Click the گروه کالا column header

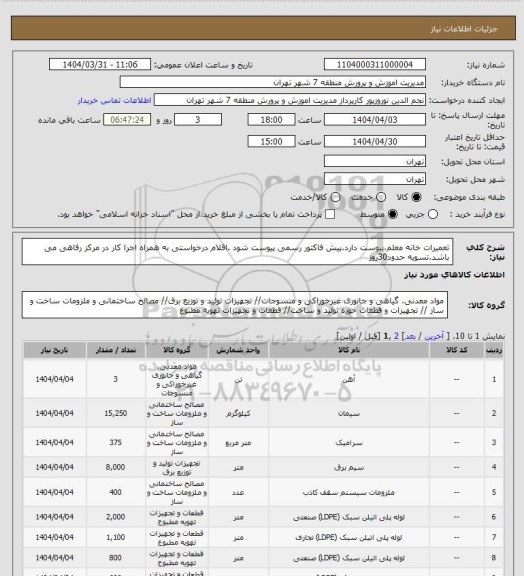pyautogui.click(x=177, y=350)
